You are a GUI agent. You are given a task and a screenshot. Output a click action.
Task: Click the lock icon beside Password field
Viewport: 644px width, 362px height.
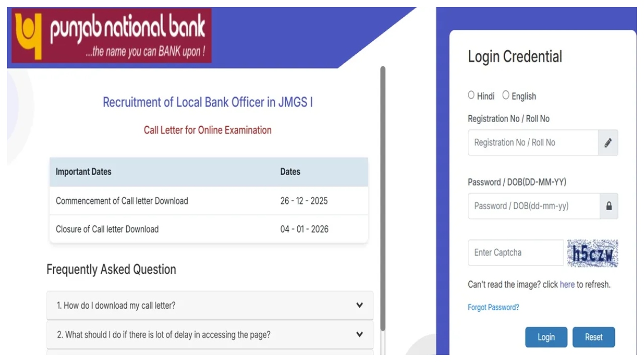pos(608,206)
